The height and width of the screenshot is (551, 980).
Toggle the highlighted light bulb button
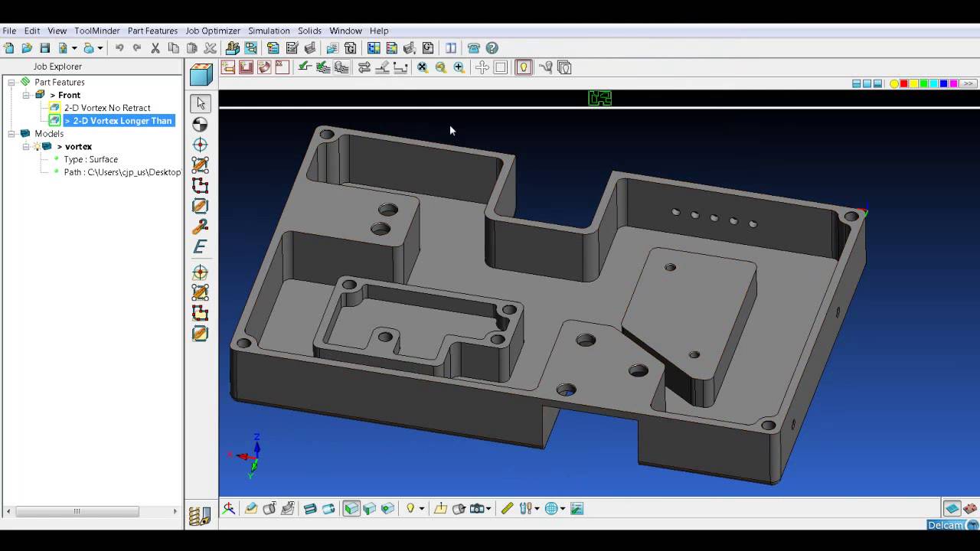pyautogui.click(x=524, y=67)
